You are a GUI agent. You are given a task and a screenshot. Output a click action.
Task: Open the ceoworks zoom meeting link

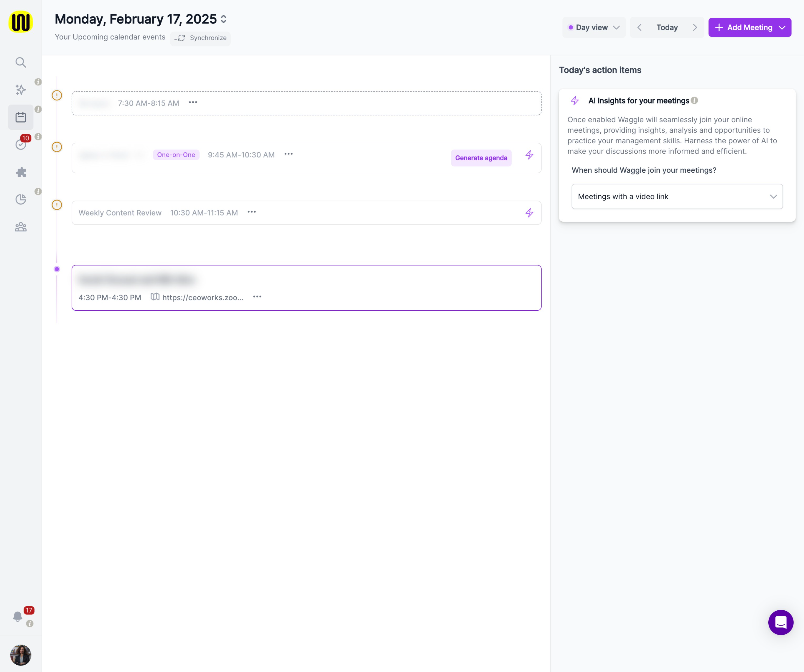[202, 297]
